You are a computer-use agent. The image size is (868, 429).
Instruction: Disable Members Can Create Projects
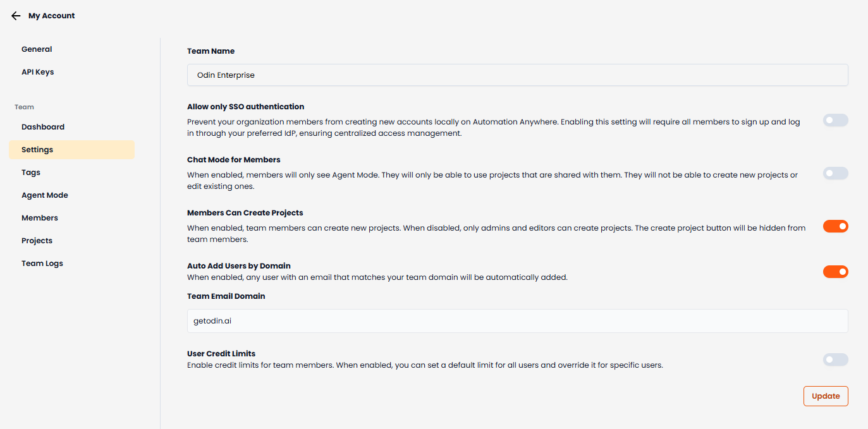coord(835,226)
